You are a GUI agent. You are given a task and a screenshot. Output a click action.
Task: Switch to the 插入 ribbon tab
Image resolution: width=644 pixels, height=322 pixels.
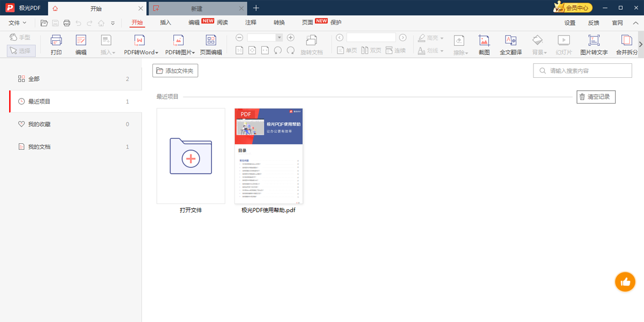(165, 23)
